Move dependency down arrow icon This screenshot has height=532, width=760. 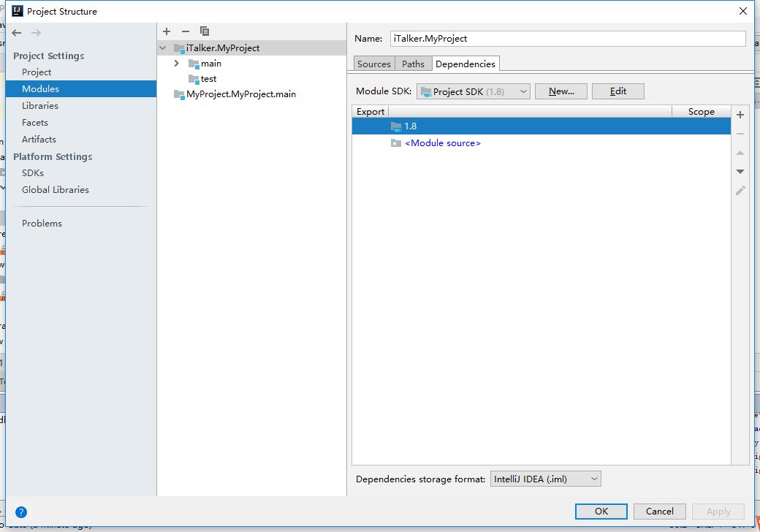(740, 172)
